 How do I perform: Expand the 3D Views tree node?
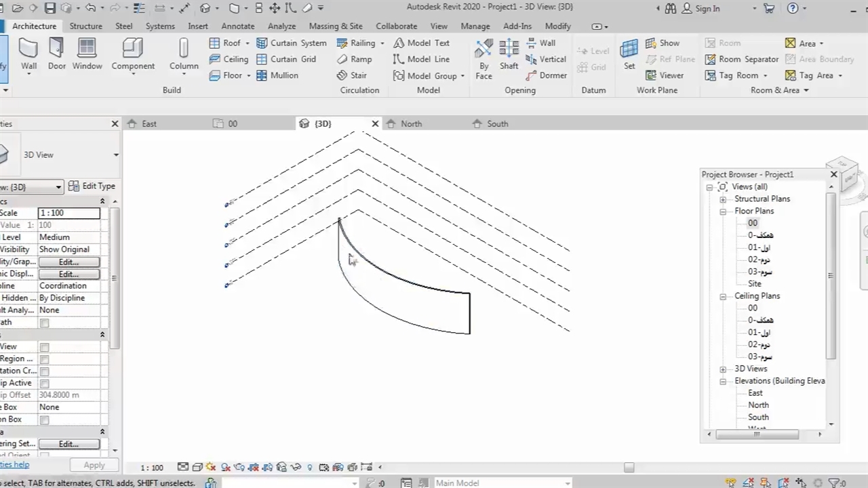723,369
